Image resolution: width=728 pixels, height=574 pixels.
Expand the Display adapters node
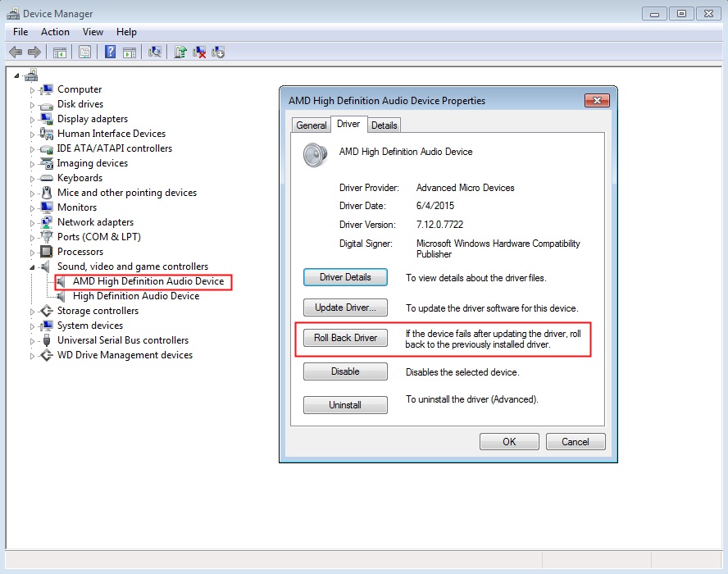click(x=32, y=120)
